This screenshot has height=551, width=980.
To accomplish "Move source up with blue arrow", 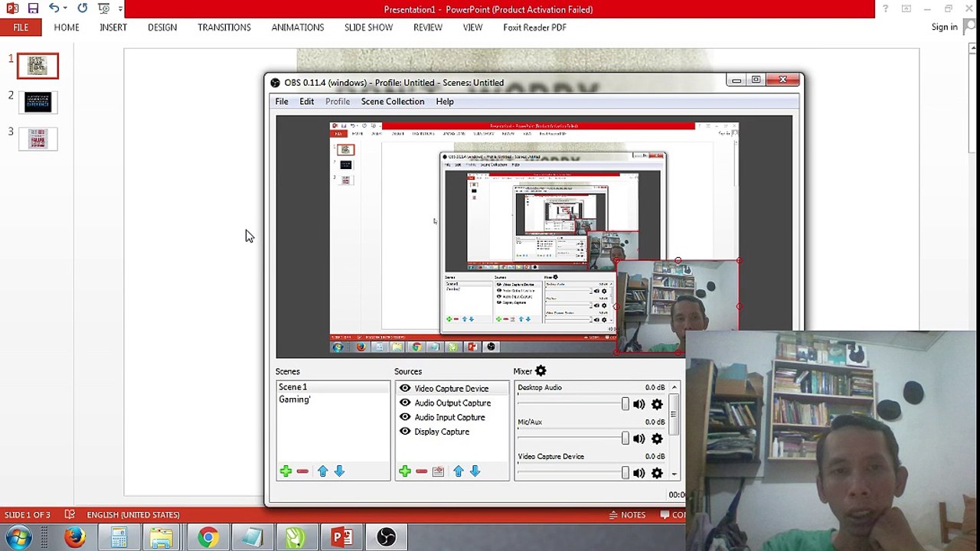I will 458,471.
